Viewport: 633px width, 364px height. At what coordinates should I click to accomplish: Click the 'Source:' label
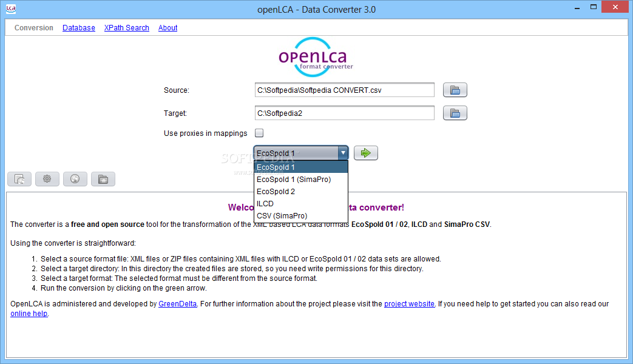[177, 90]
